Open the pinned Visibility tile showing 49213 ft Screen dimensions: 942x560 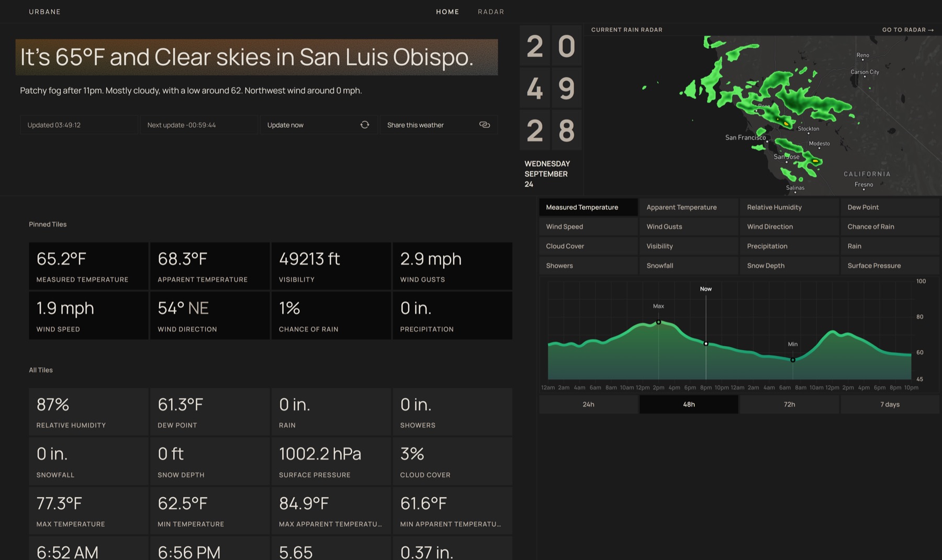331,266
